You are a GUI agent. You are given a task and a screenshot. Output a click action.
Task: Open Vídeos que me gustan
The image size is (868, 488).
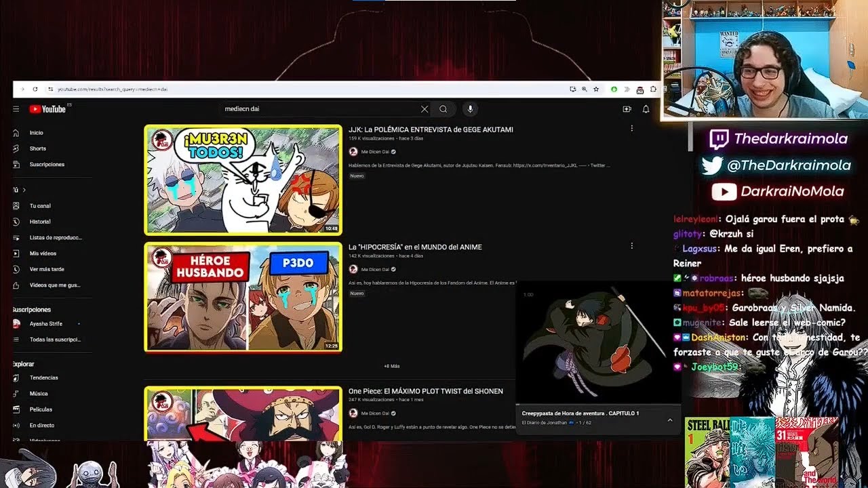[x=54, y=285]
